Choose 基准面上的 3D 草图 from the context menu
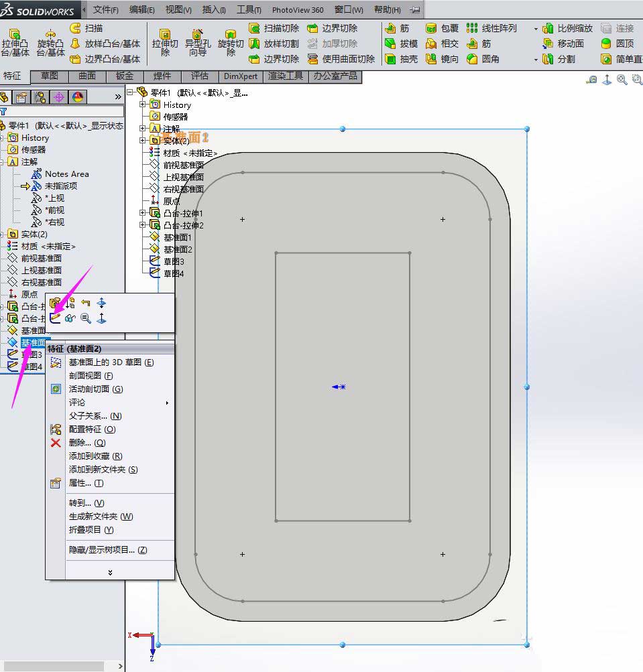 click(x=110, y=362)
